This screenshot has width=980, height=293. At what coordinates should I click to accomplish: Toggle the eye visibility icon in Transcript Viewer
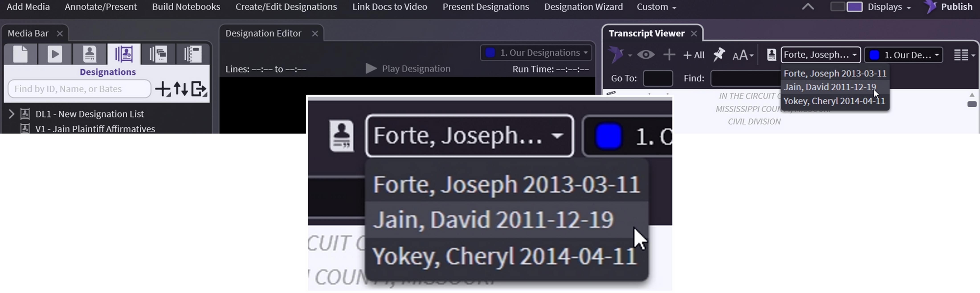coord(646,55)
